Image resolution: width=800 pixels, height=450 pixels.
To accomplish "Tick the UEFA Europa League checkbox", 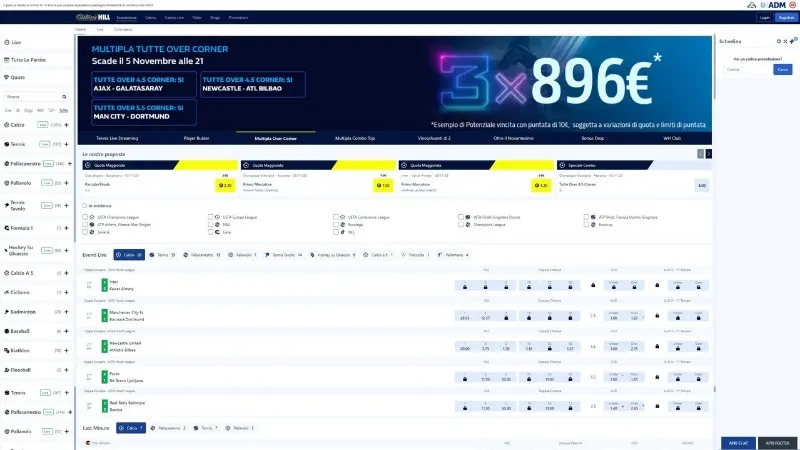I will pyautogui.click(x=210, y=217).
